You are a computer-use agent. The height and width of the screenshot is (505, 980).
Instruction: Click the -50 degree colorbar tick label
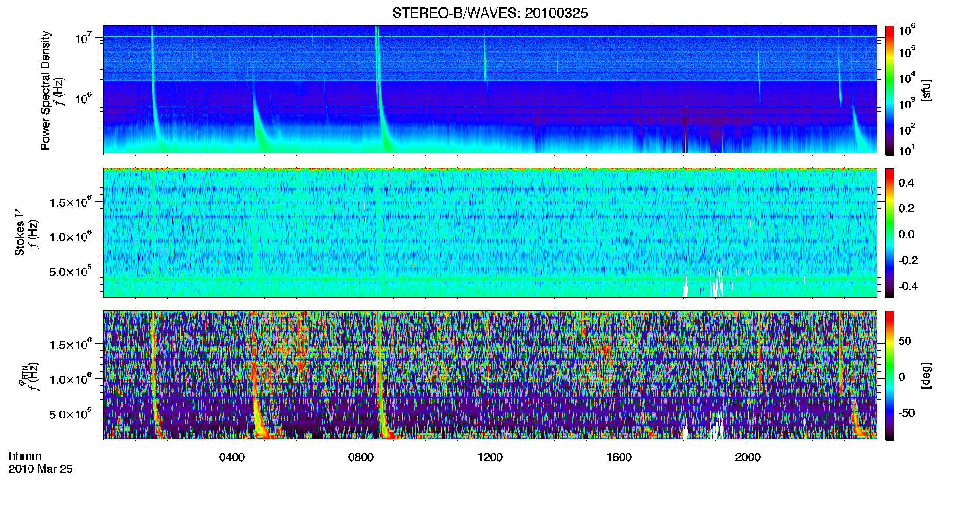(x=908, y=413)
